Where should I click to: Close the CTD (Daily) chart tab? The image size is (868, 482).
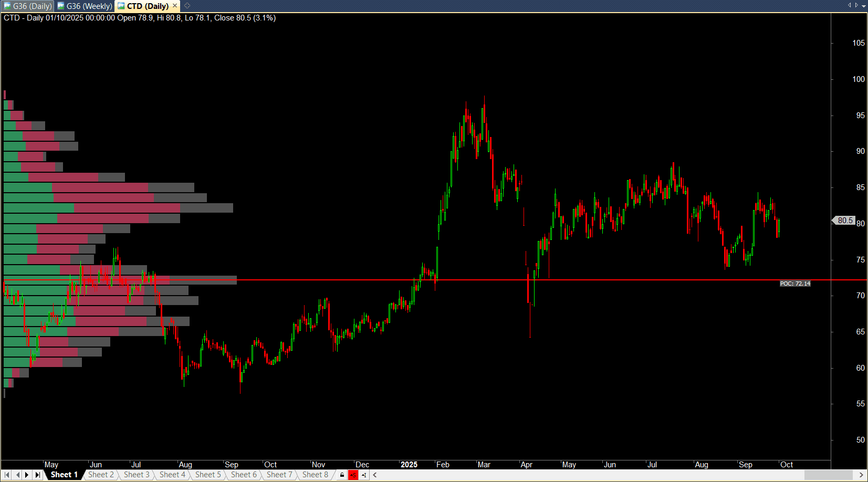point(175,6)
